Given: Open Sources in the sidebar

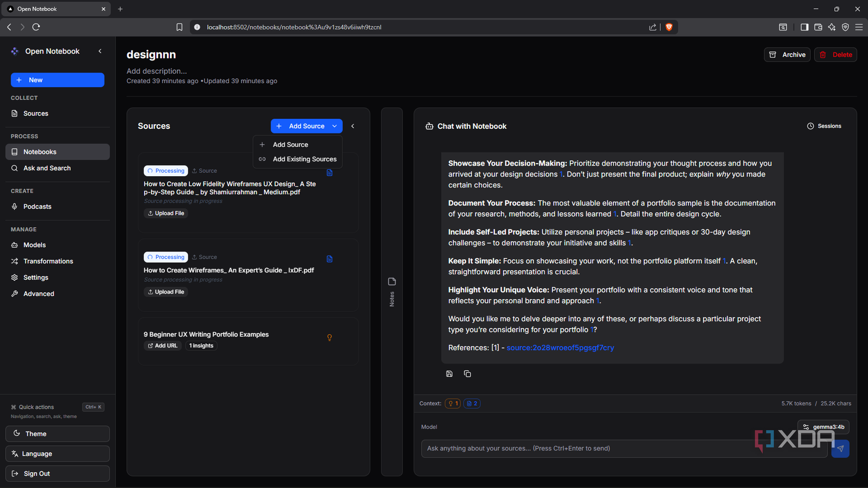Looking at the screenshot, I should pos(57,114).
